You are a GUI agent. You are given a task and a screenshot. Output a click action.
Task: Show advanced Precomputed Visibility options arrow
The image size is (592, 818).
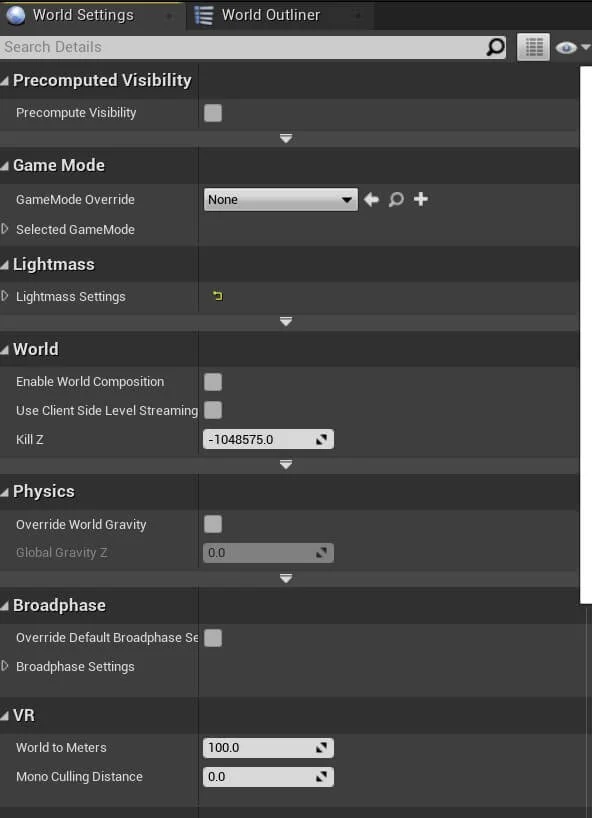286,139
